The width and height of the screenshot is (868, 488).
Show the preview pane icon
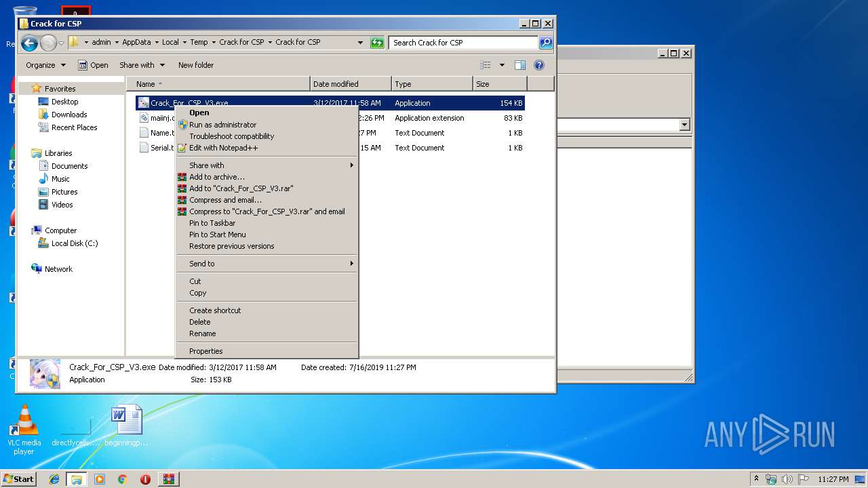[x=520, y=65]
